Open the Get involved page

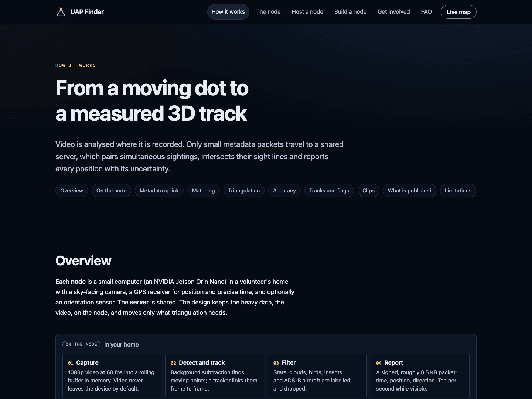click(x=394, y=12)
